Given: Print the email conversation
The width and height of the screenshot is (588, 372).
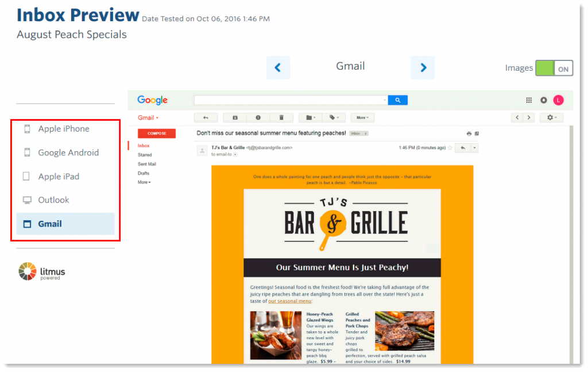Looking at the screenshot, I should tap(469, 133).
